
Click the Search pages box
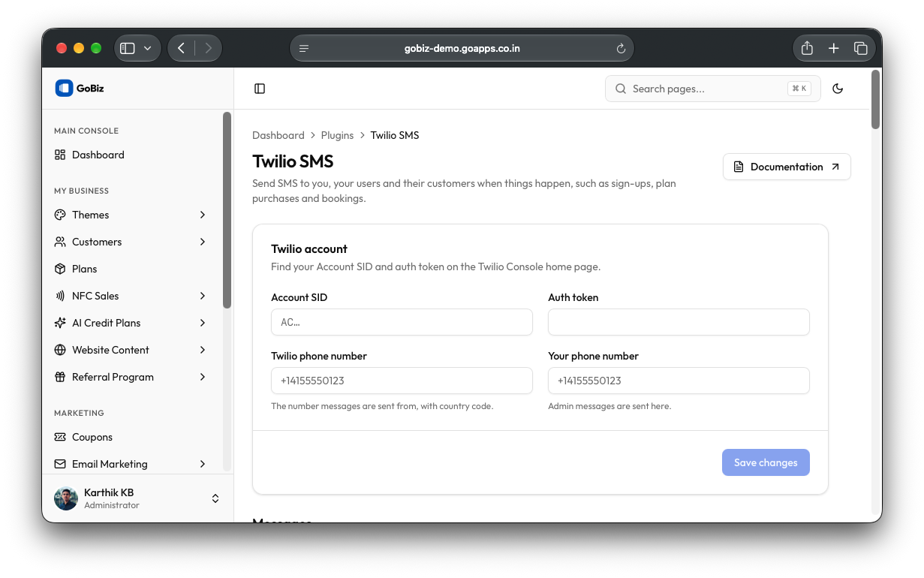click(712, 89)
